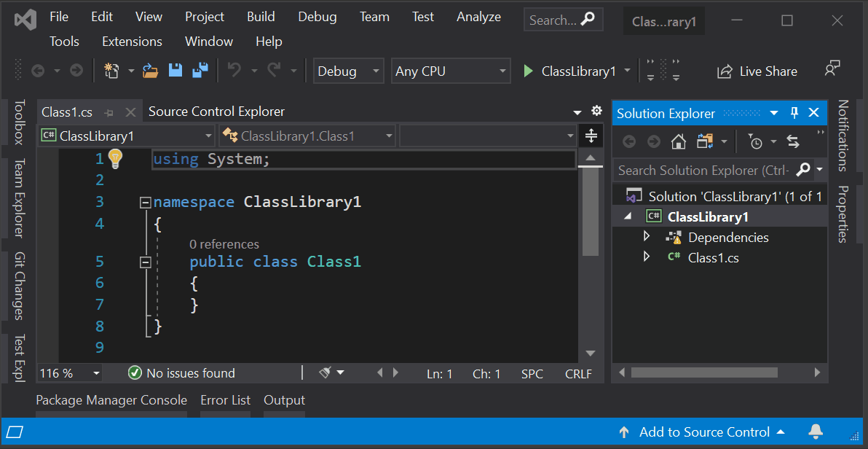Click the top Search box

pos(563,20)
